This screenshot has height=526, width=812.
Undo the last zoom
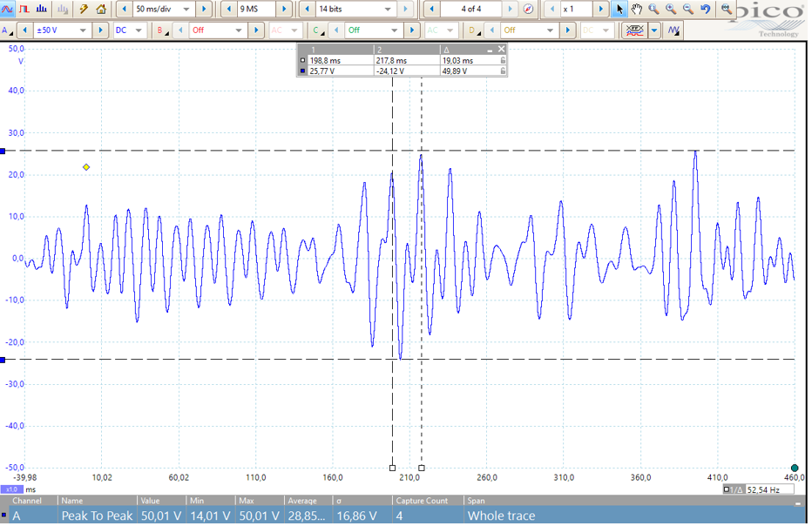pos(705,9)
